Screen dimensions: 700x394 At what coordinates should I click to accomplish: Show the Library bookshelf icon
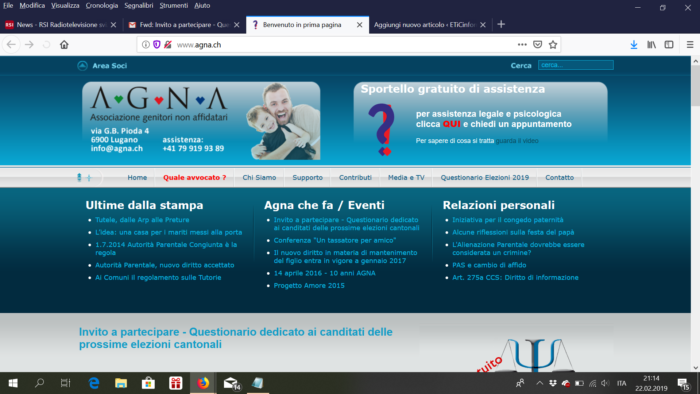651,45
